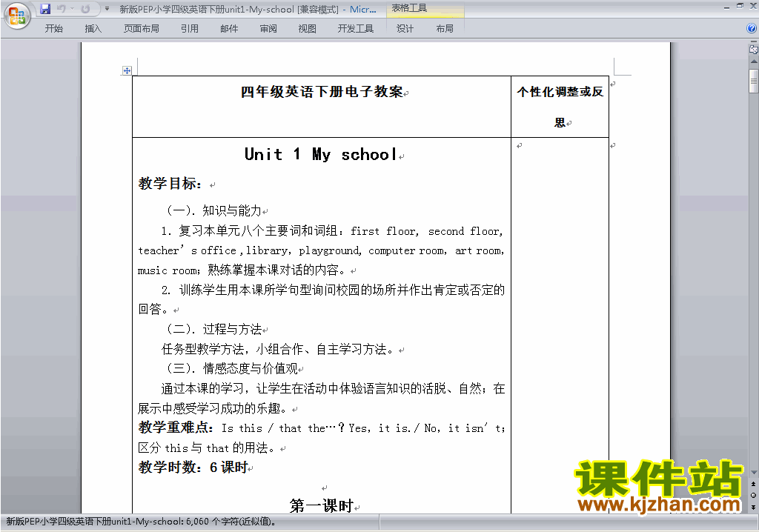759x532 pixels.
Task: Switch to the 页面布局 tab
Action: point(142,29)
